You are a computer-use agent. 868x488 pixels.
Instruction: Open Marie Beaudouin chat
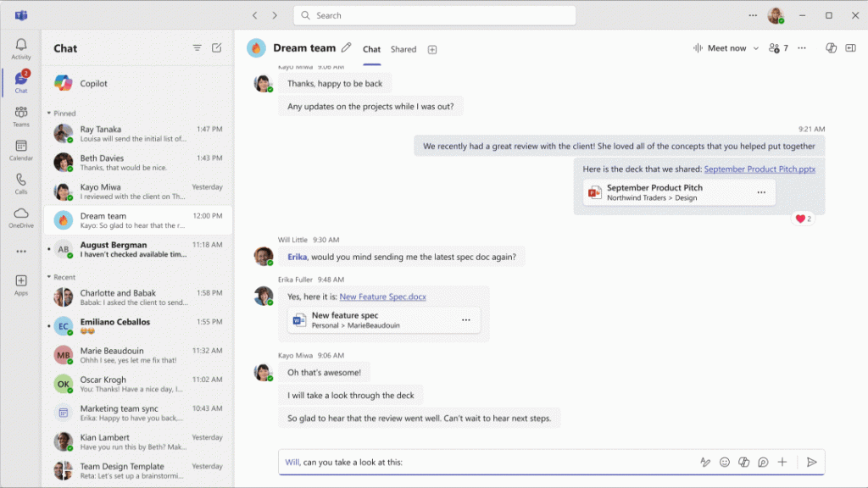pyautogui.click(x=138, y=355)
